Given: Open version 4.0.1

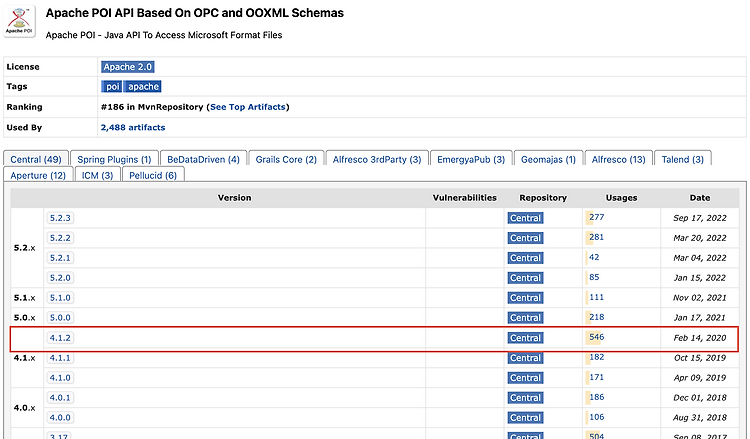Looking at the screenshot, I should (x=60, y=398).
